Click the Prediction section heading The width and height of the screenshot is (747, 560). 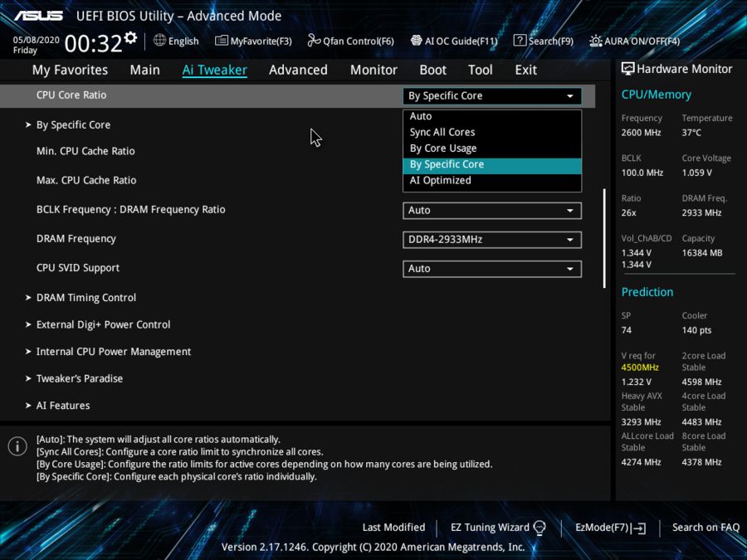coord(647,292)
